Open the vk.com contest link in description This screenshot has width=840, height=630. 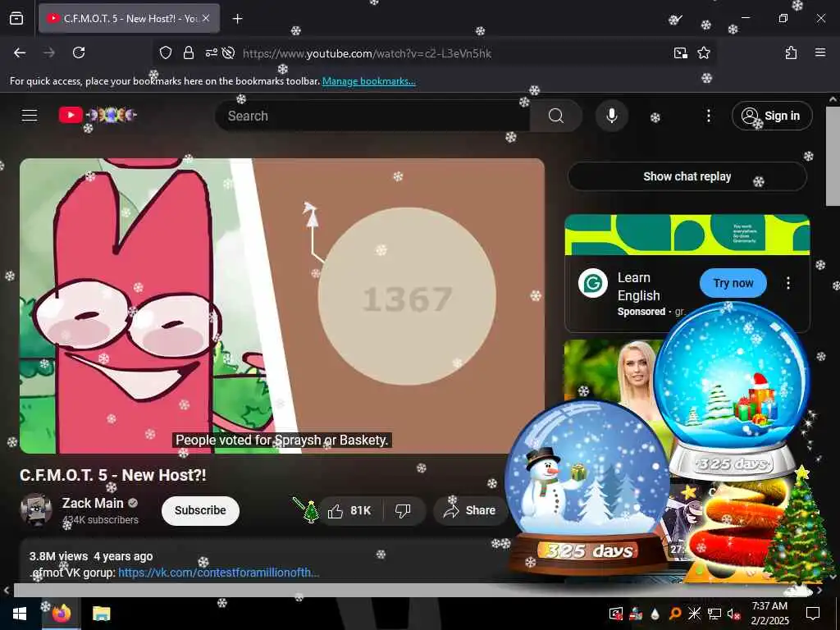pyautogui.click(x=218, y=573)
